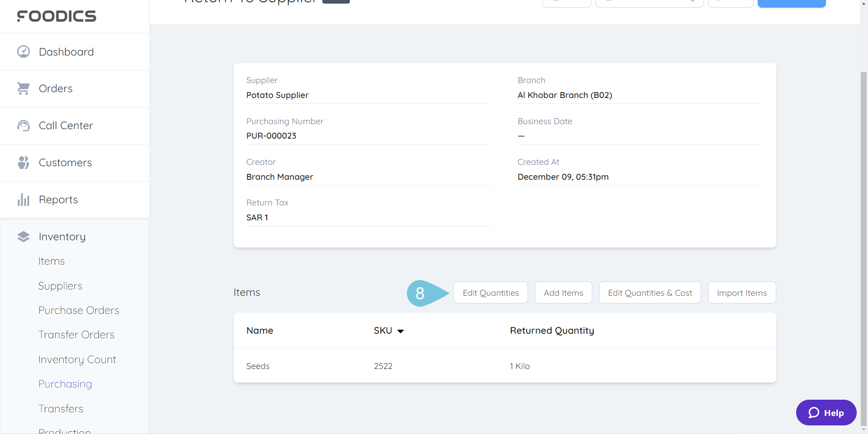Click Edit Quantities & Cost
Viewport: 868px width, 434px height.
coord(650,292)
